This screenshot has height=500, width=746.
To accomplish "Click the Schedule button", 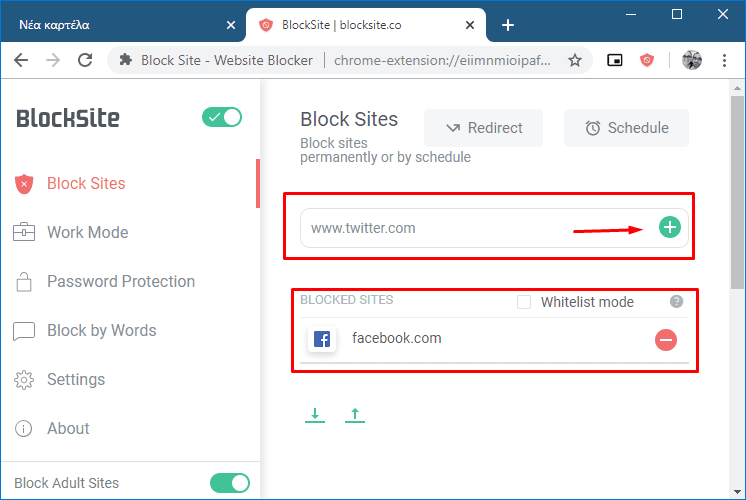I will (x=626, y=127).
